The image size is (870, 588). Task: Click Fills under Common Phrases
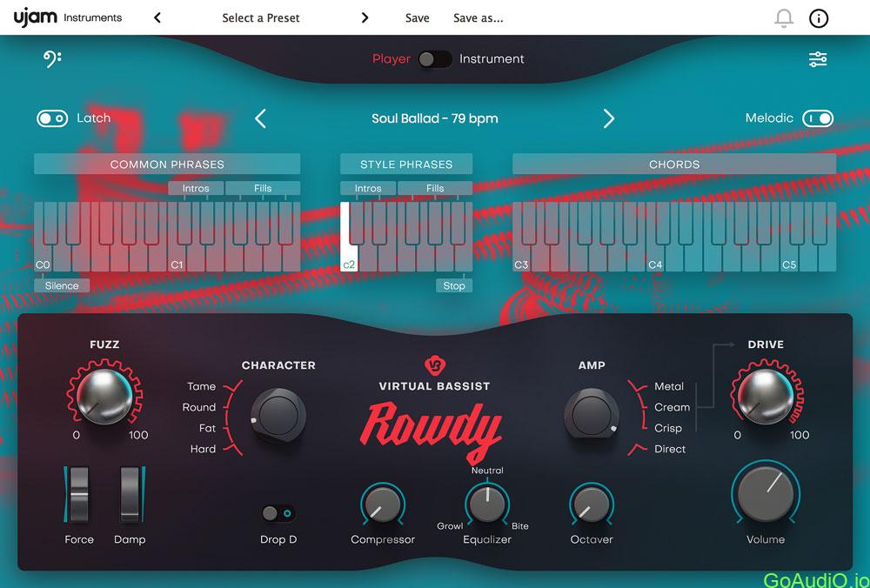click(x=263, y=188)
